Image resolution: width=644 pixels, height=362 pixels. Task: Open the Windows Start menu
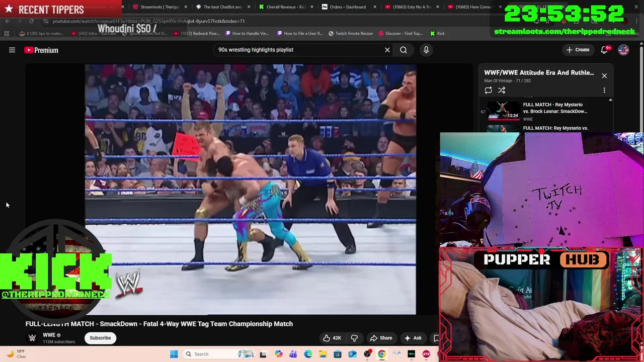[174, 354]
